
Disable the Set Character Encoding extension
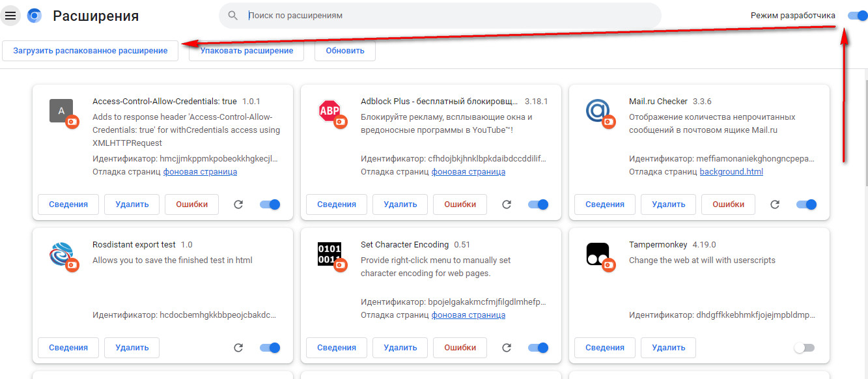click(539, 348)
